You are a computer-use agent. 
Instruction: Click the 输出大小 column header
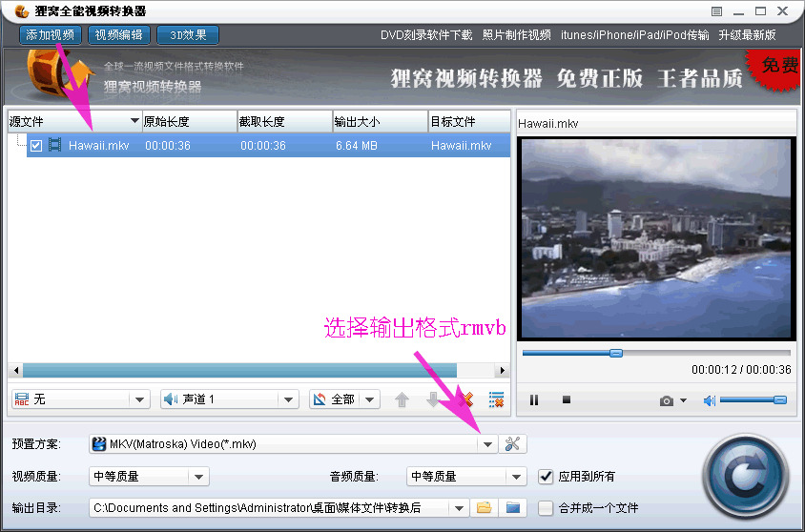tap(381, 122)
